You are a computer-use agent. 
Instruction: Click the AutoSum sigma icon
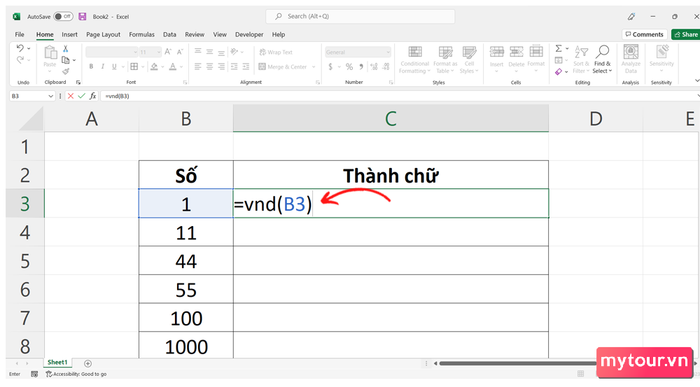tap(558, 48)
